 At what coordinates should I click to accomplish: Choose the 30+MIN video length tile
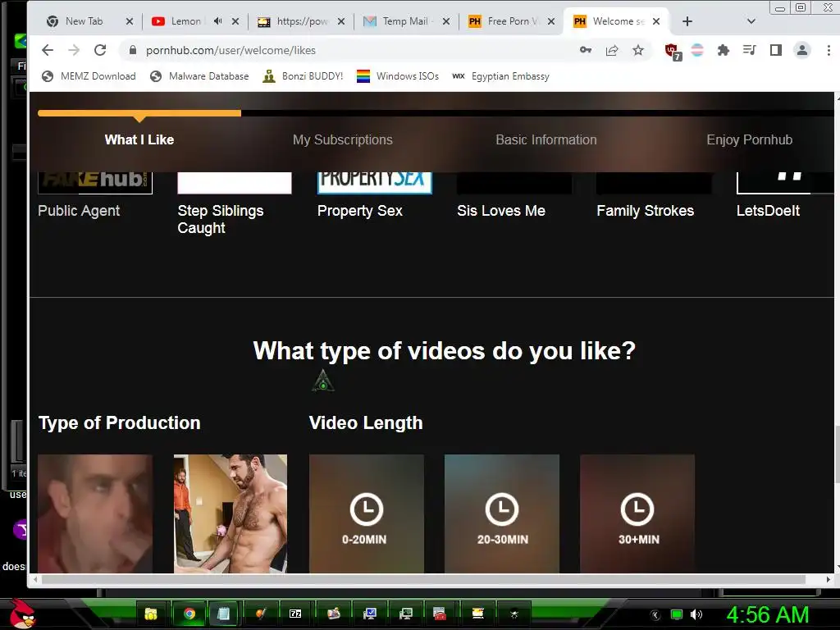[637, 514]
